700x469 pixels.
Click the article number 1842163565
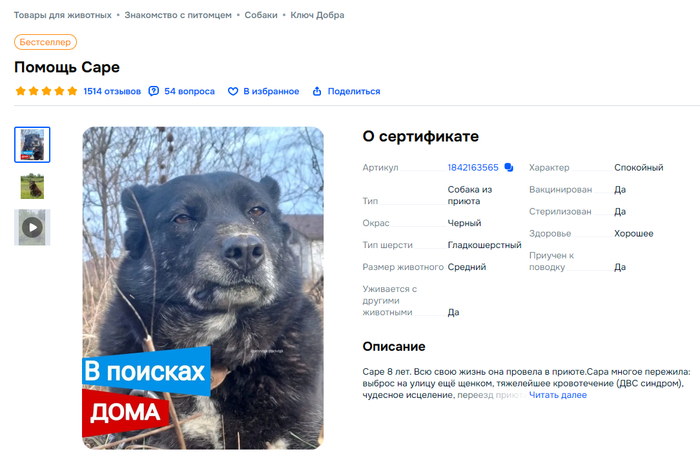(x=473, y=167)
